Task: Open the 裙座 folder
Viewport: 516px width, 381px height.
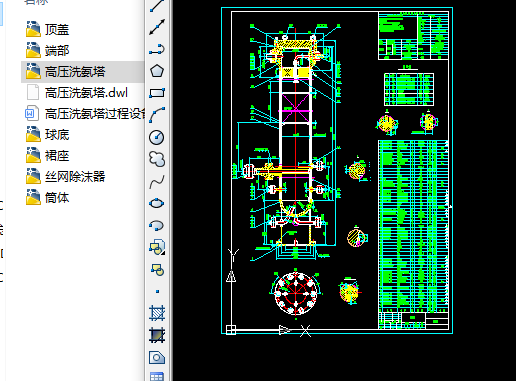Action: pyautogui.click(x=48, y=156)
